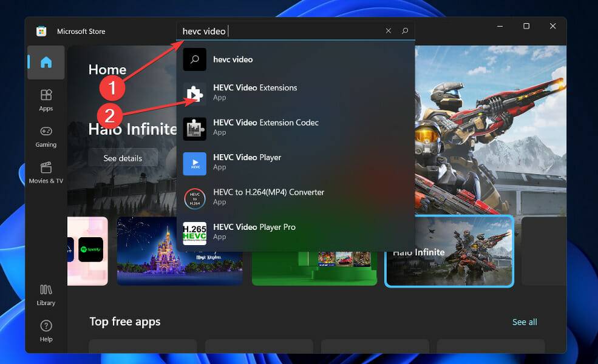The image size is (598, 364).
Task: Click the blue HEVC Video Player icon
Action: tap(194, 164)
